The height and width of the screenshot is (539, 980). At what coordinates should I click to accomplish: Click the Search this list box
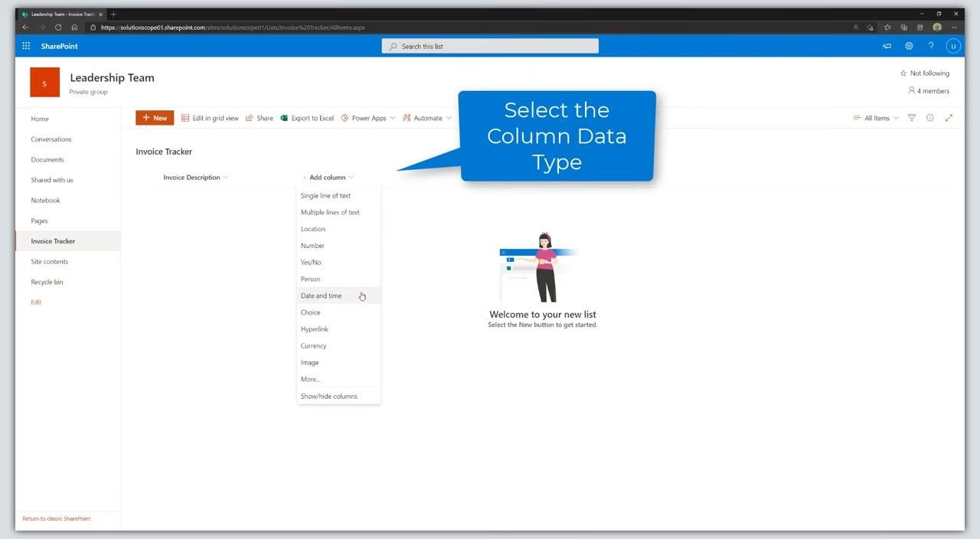click(490, 46)
